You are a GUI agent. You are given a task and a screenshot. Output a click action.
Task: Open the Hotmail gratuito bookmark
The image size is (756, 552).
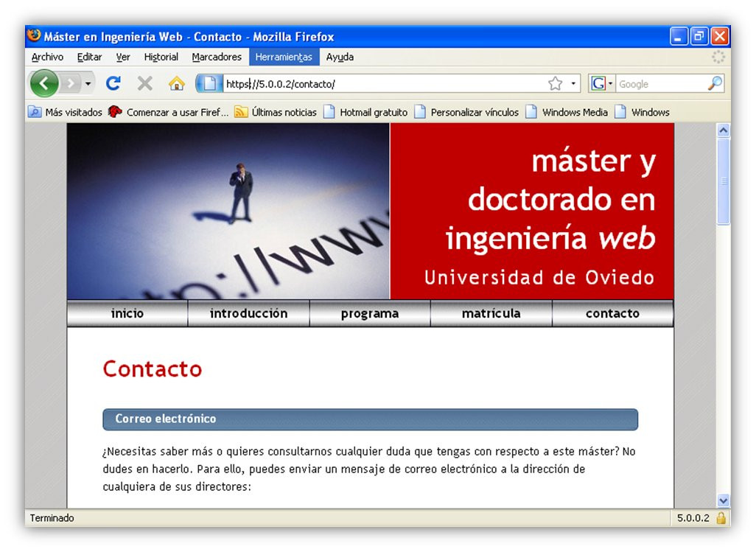click(365, 112)
